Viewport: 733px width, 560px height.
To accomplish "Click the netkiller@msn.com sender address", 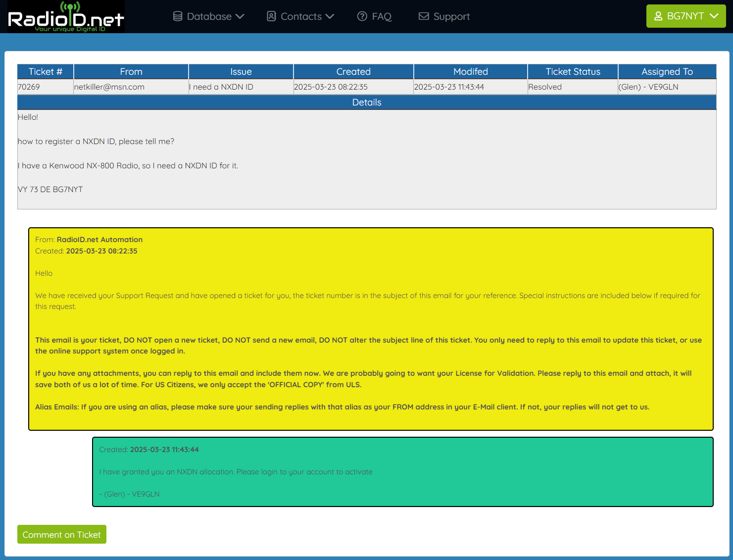I will 109,87.
